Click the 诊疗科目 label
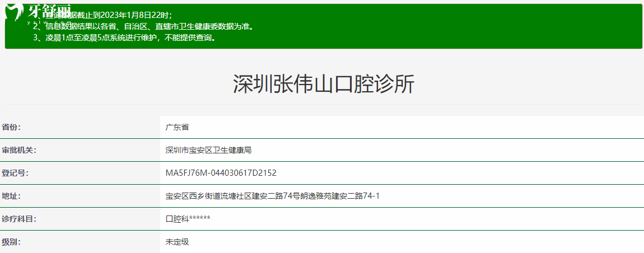Image resolution: width=644 pixels, height=253 pixels. [19, 219]
